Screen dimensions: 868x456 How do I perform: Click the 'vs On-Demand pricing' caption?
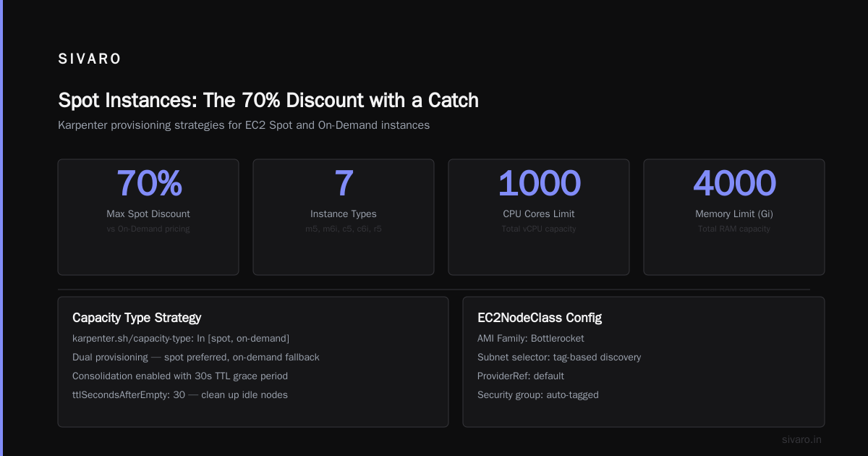tap(148, 229)
